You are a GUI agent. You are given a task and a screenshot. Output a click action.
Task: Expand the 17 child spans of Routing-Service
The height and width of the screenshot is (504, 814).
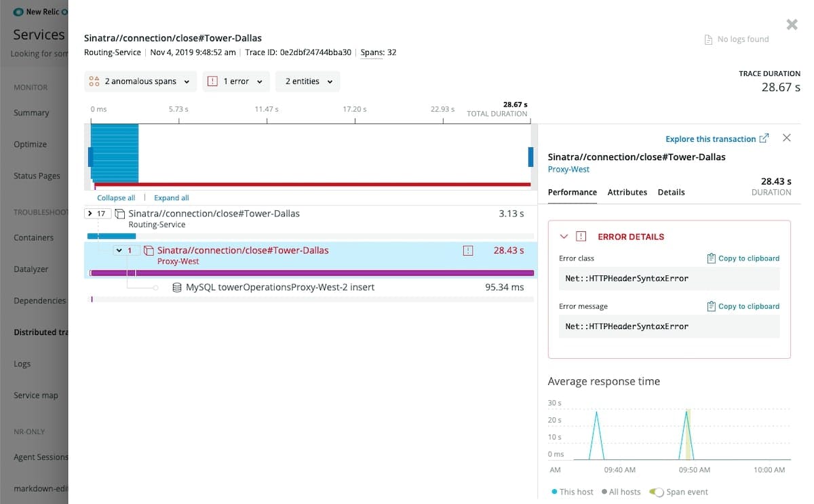(x=98, y=214)
